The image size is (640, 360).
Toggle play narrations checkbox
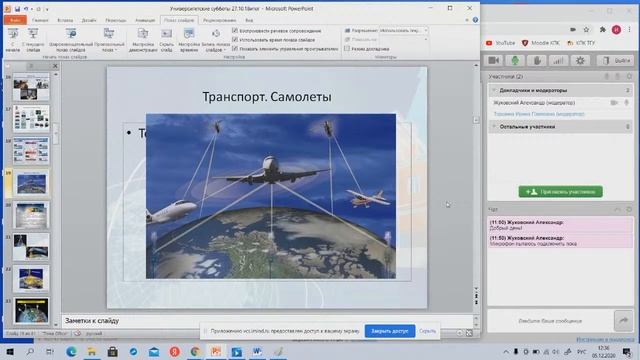pos(235,31)
